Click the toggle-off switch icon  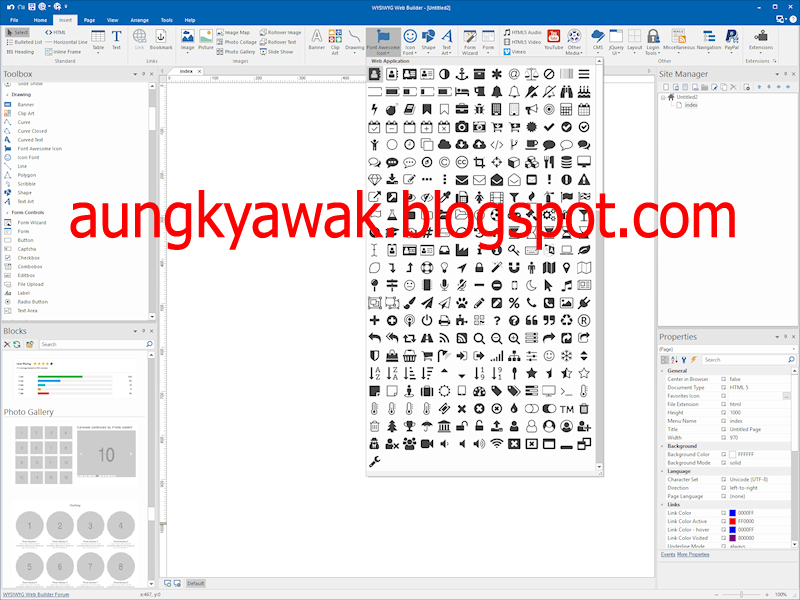[x=531, y=409]
